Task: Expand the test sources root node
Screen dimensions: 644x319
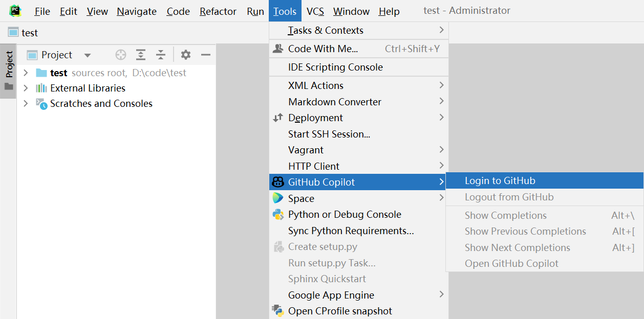Action: click(26, 73)
